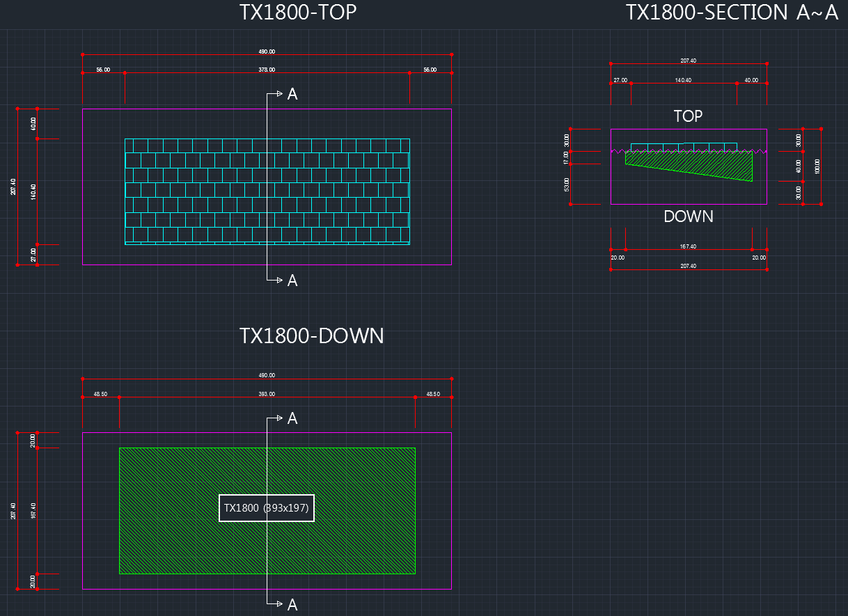Screen dimensions: 848x616
Task: Select the lower section arrow A of TX1800-DOWN
Action: (x=292, y=605)
